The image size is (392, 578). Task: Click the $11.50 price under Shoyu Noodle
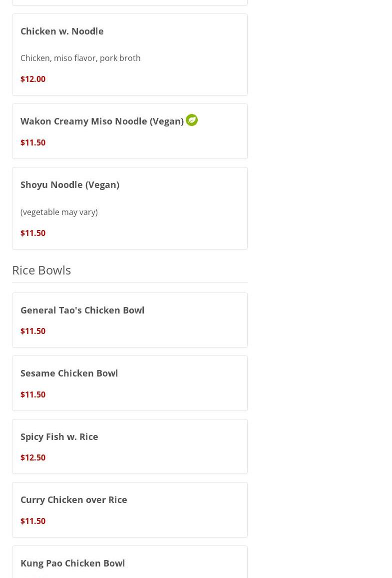tap(33, 233)
